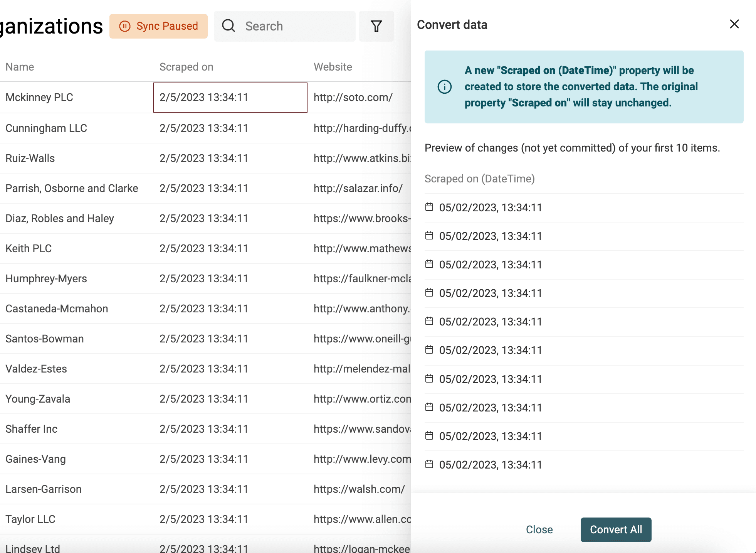Viewport: 756px width, 553px height.
Task: Click the Convert data panel title
Action: [x=452, y=25]
